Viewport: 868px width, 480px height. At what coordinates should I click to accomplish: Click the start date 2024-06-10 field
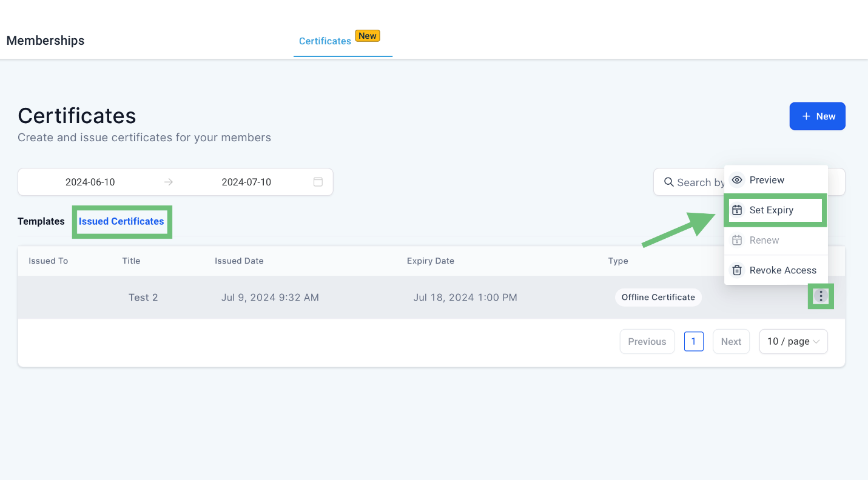[x=90, y=182]
